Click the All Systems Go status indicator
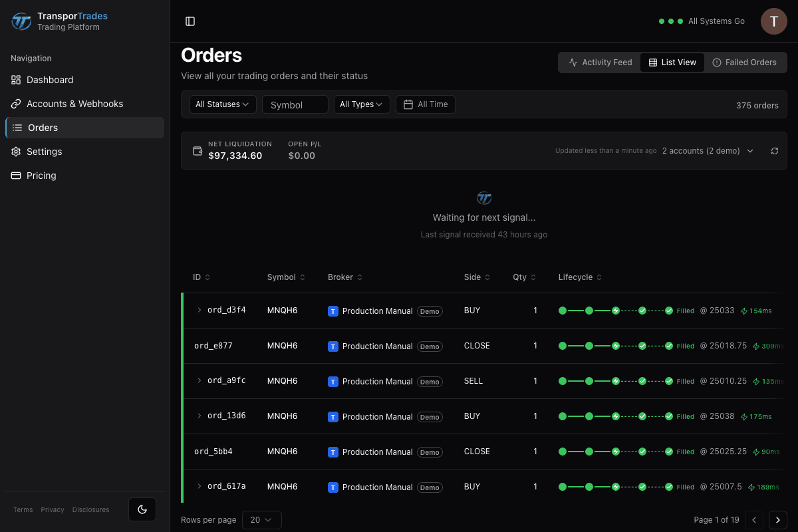The width and height of the screenshot is (798, 532). tap(702, 21)
